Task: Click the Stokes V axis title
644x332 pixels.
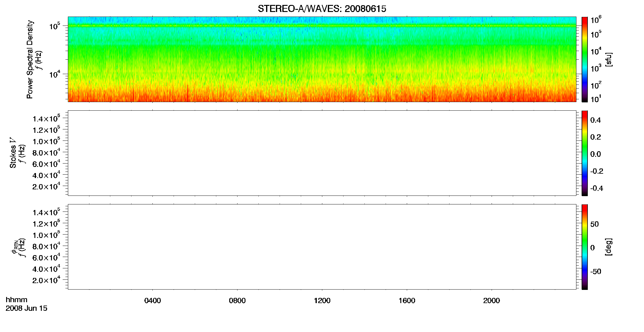Action: pyautogui.click(x=13, y=153)
